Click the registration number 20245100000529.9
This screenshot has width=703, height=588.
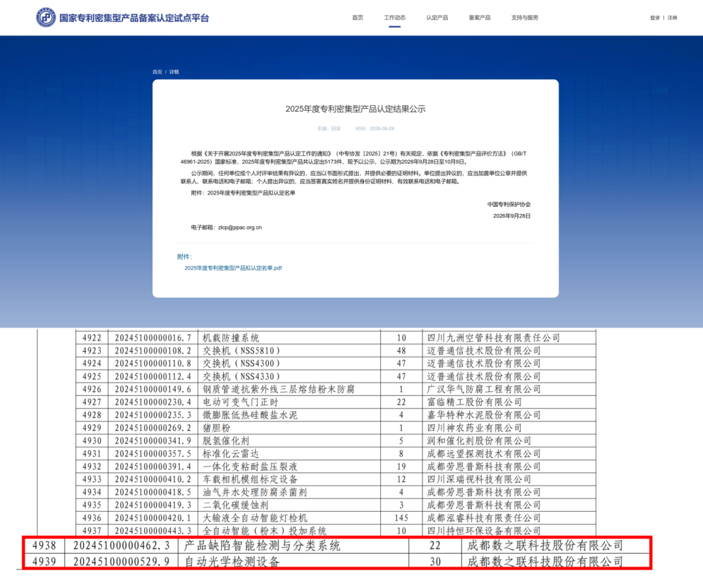tap(122, 561)
